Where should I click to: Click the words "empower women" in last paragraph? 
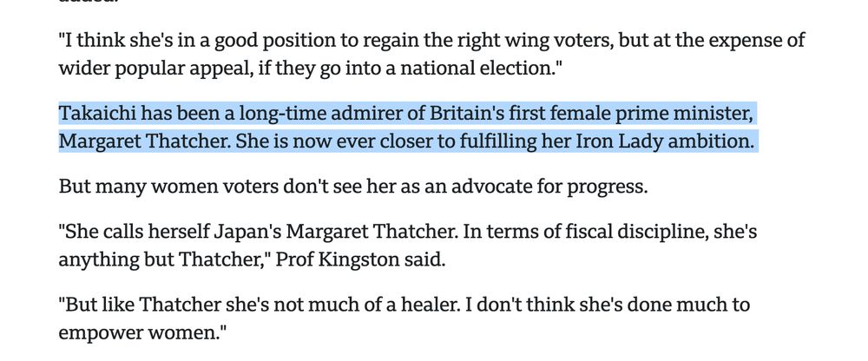pyautogui.click(x=139, y=332)
